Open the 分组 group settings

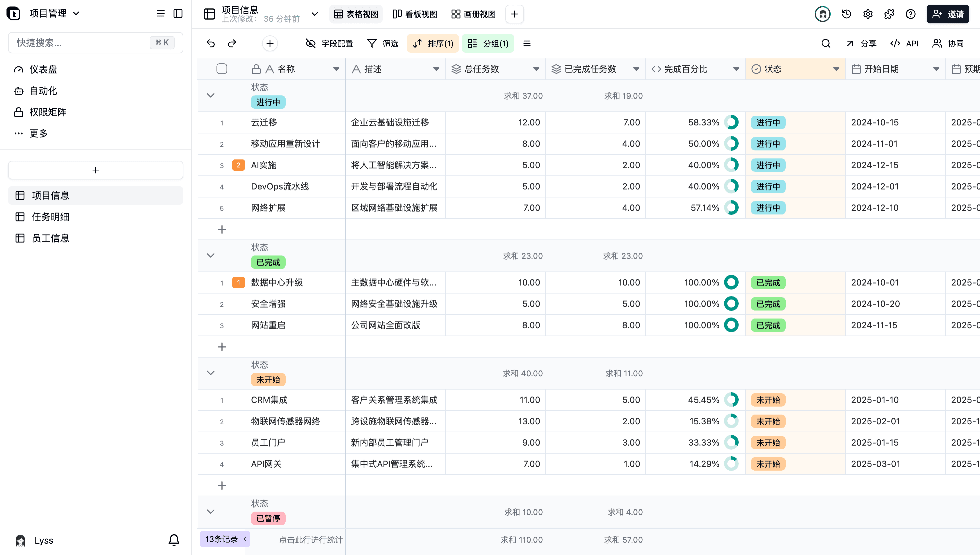(x=488, y=43)
